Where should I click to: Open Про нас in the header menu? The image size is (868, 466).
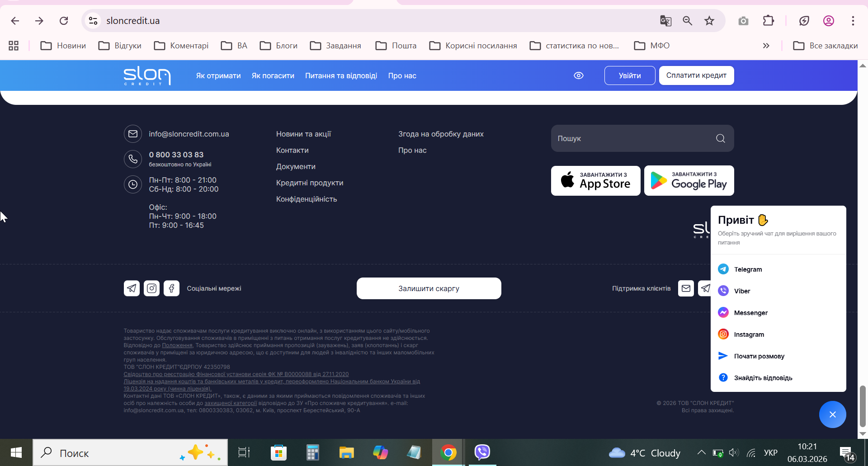coord(402,76)
